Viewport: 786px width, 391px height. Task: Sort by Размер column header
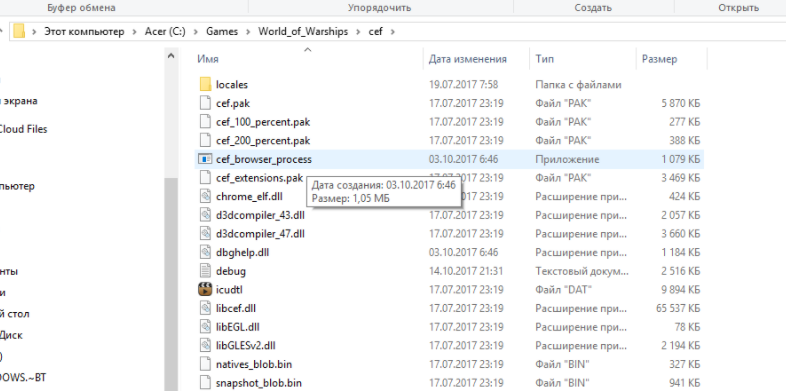[x=659, y=59]
